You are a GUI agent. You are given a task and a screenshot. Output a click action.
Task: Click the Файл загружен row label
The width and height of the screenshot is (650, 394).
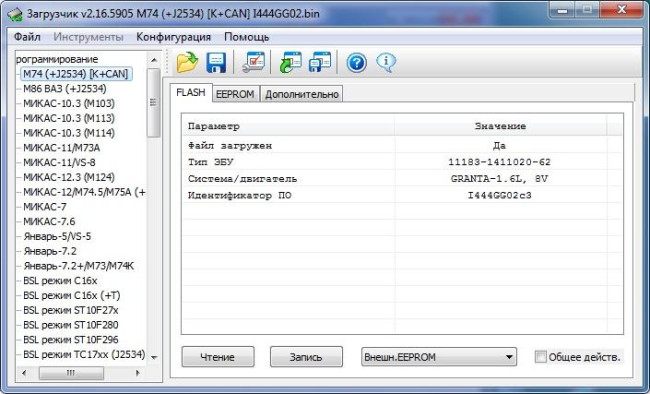coord(230,146)
